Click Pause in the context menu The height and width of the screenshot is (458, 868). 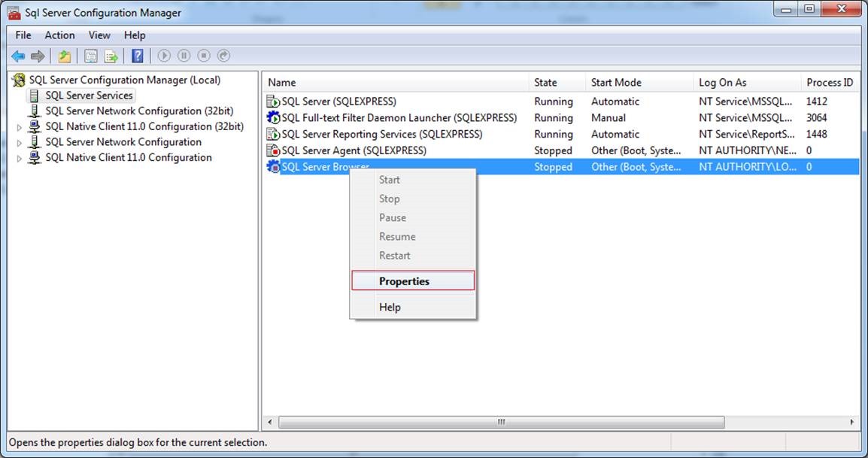tap(413, 217)
